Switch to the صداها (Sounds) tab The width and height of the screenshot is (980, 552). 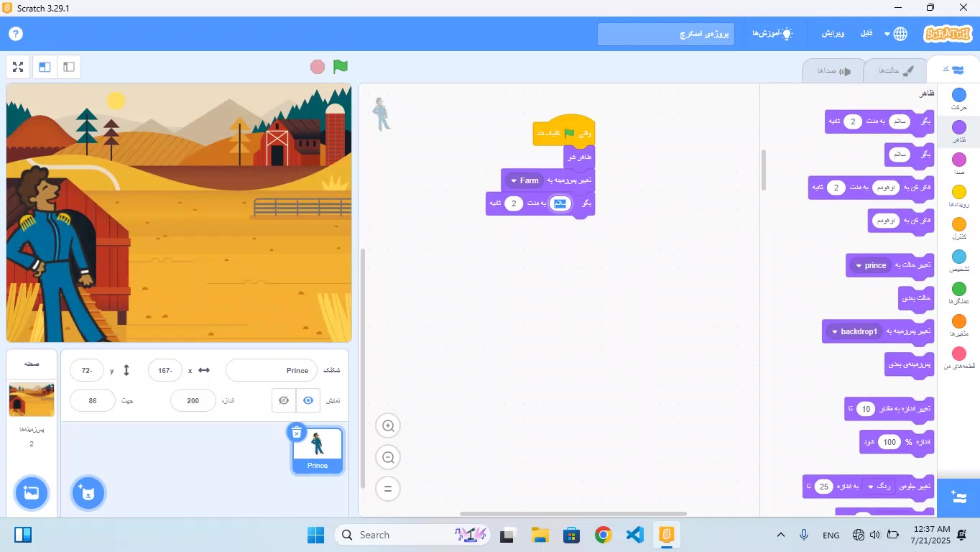(x=833, y=70)
